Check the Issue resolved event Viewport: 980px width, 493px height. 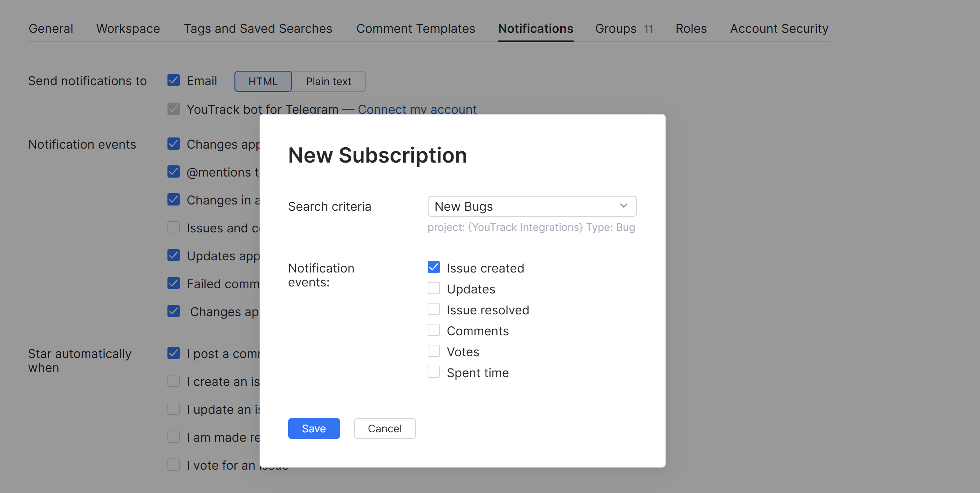(x=433, y=309)
